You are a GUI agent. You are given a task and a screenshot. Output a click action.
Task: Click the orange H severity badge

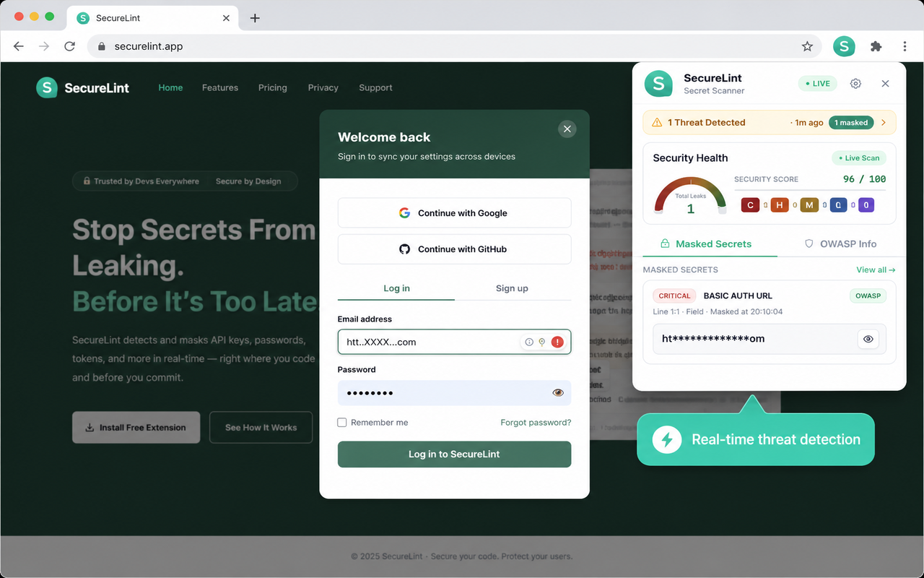pos(780,205)
